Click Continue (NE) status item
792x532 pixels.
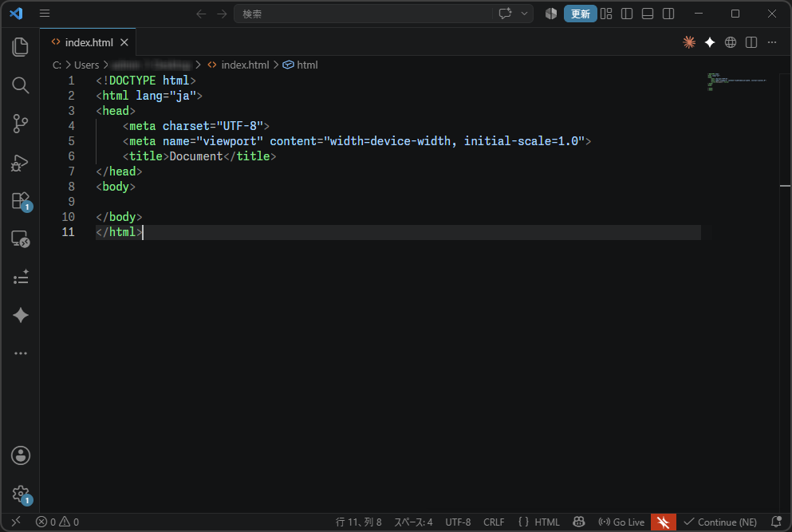point(720,522)
